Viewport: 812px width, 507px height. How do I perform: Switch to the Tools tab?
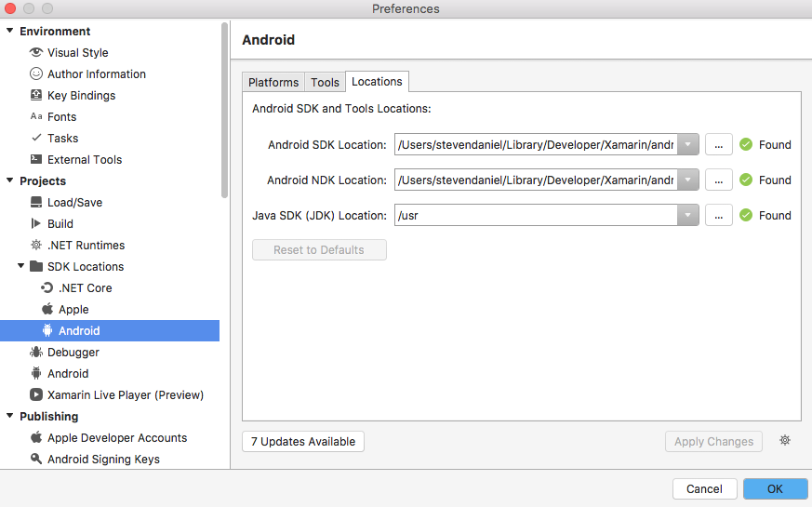point(325,82)
